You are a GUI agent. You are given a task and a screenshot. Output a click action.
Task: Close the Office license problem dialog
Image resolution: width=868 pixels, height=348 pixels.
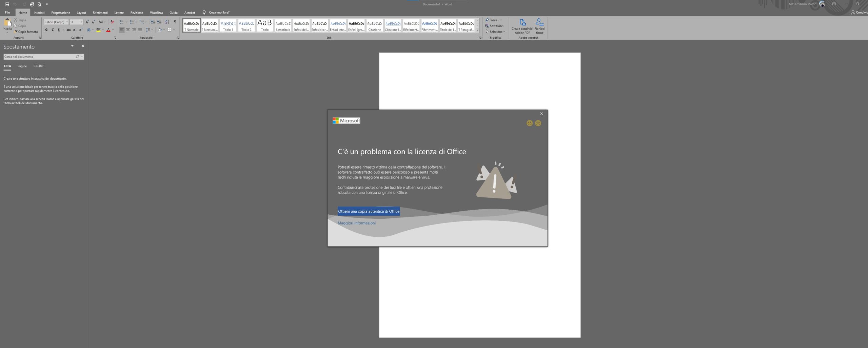541,114
